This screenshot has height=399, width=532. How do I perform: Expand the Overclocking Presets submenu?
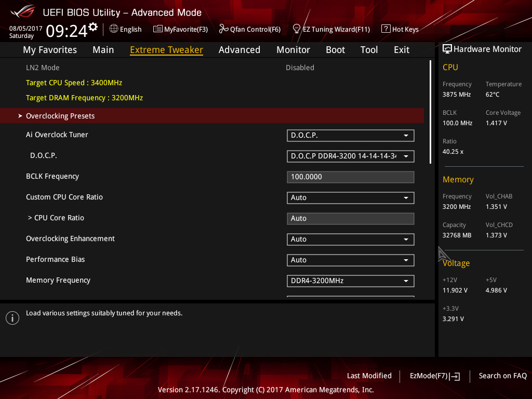click(212, 116)
